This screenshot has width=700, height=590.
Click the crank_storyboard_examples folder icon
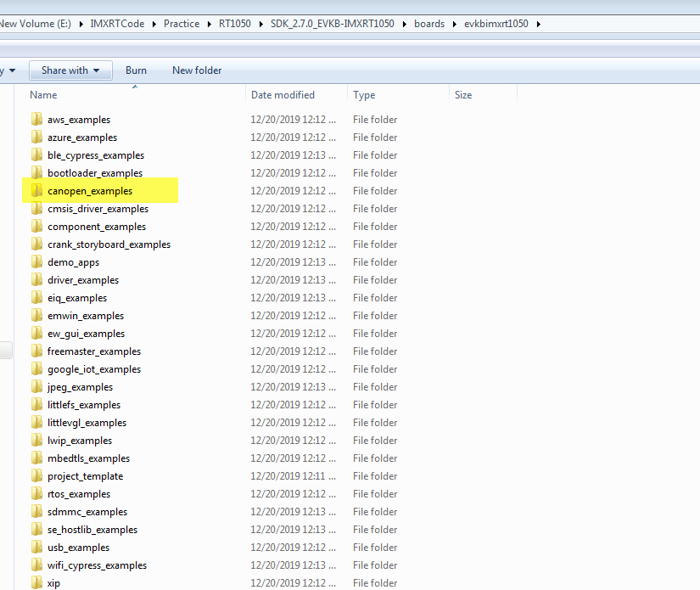pyautogui.click(x=37, y=244)
